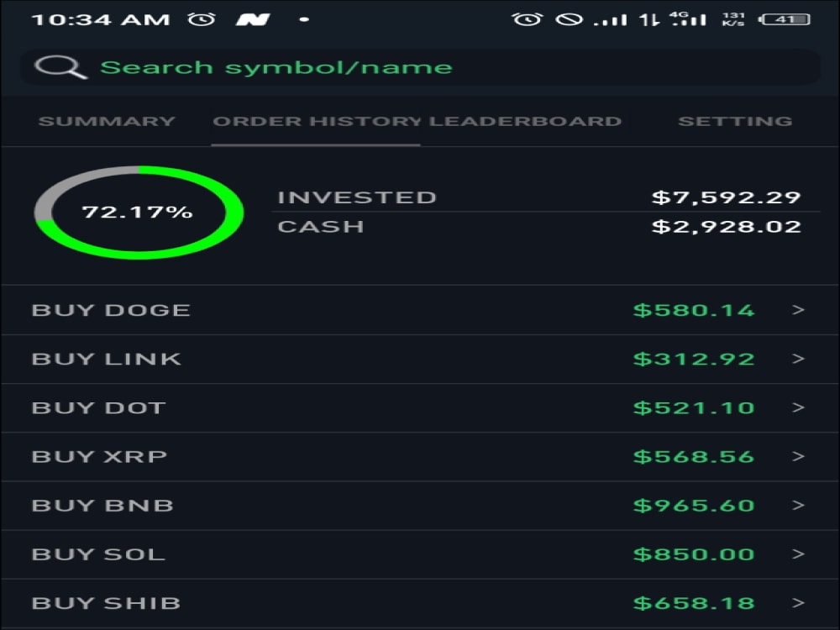Select the BUY SOL $850.00 row
840x630 pixels.
[420, 554]
